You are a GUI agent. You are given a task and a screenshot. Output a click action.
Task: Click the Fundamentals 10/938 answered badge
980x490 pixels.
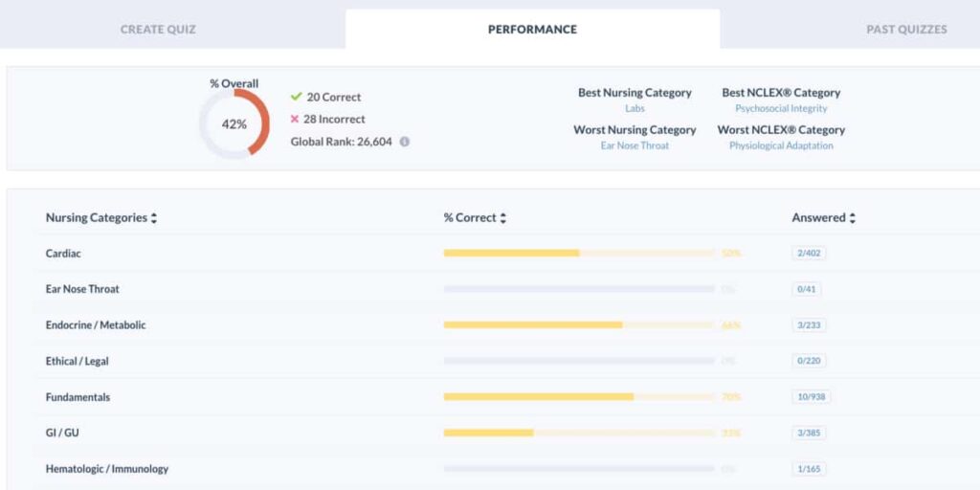811,396
